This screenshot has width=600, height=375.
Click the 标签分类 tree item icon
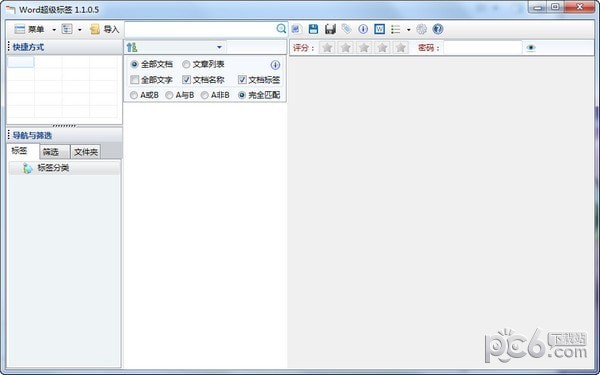coord(28,168)
